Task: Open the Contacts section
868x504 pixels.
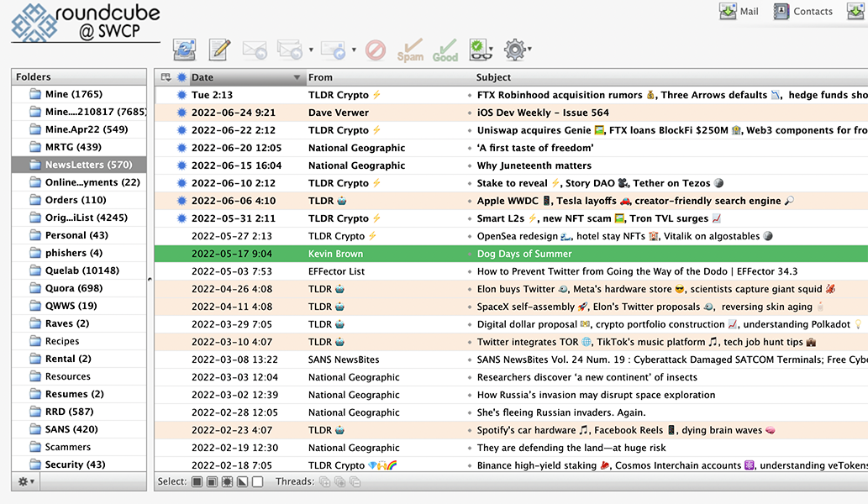Action: (x=802, y=12)
